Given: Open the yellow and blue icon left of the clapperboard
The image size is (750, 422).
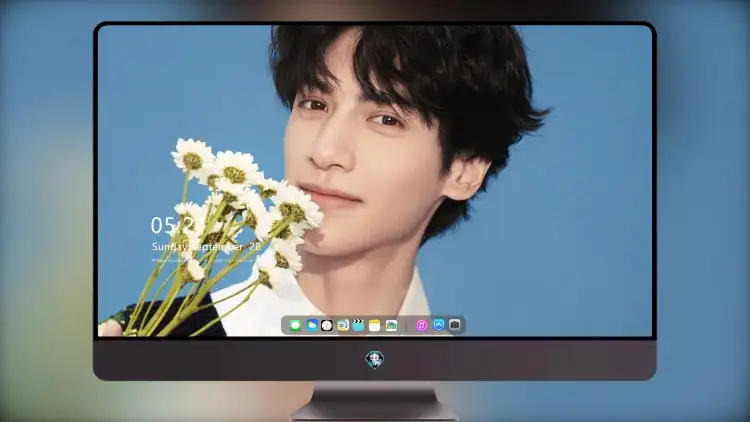Looking at the screenshot, I should (x=342, y=326).
